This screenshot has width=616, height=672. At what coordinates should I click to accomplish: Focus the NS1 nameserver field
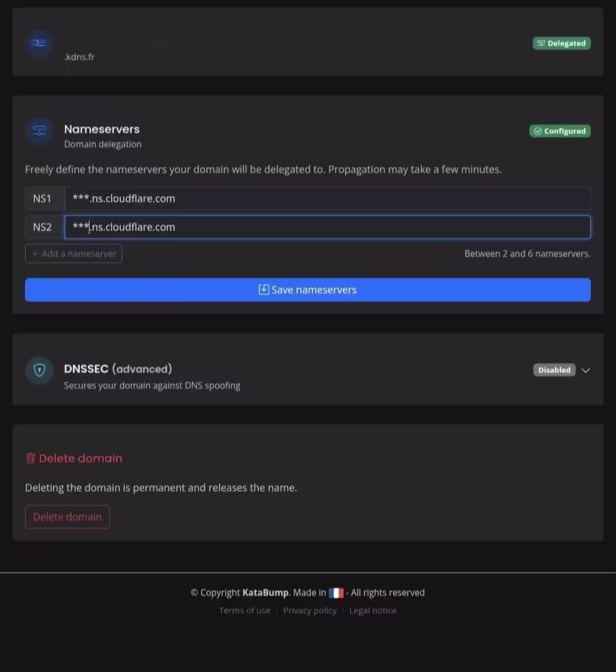(x=327, y=199)
